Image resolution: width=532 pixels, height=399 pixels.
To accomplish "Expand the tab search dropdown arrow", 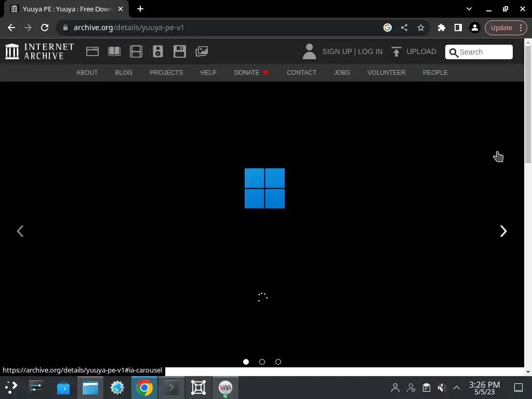I will (x=469, y=9).
